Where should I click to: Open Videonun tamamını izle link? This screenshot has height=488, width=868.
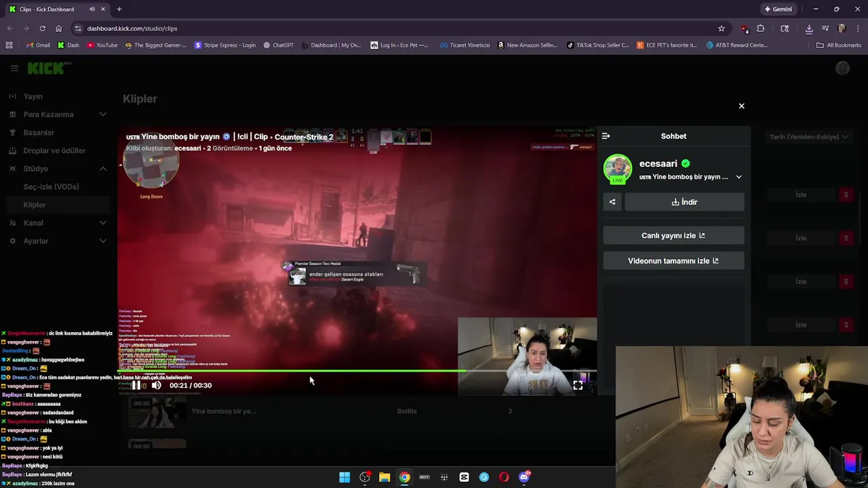tap(673, 261)
